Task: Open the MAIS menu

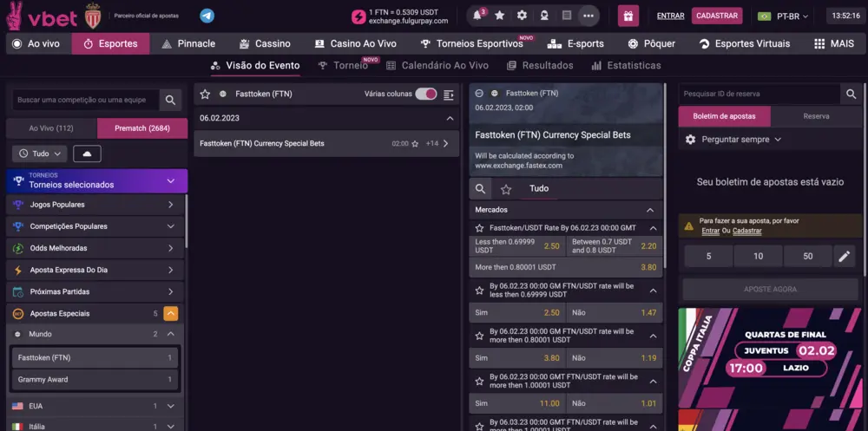Action: click(x=833, y=43)
